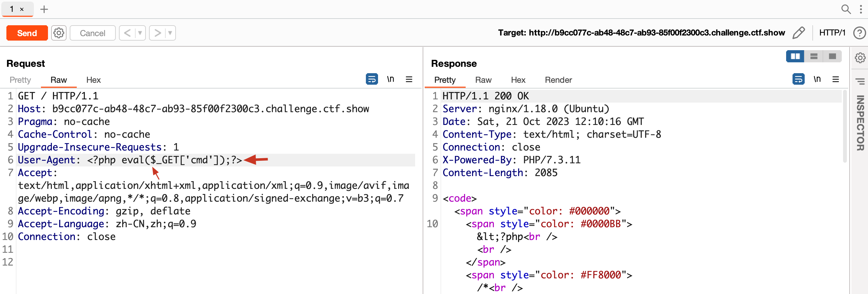This screenshot has width=868, height=294.
Task: Select side-by-side layout view
Action: (795, 56)
